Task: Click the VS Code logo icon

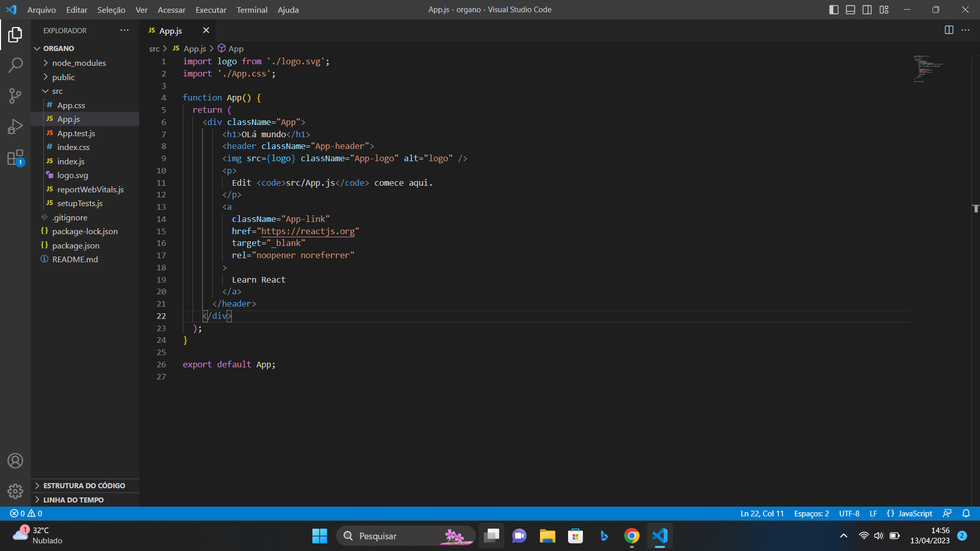Action: 11,10
